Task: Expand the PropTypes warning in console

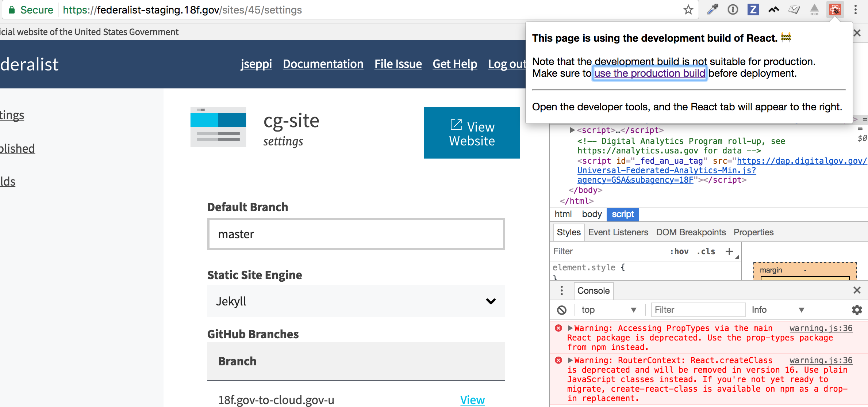Action: 571,328
